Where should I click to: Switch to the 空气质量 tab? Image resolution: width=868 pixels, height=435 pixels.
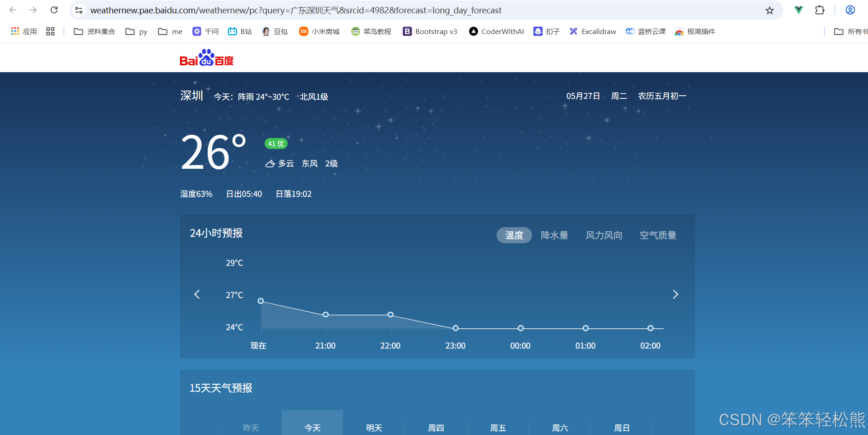pos(658,235)
